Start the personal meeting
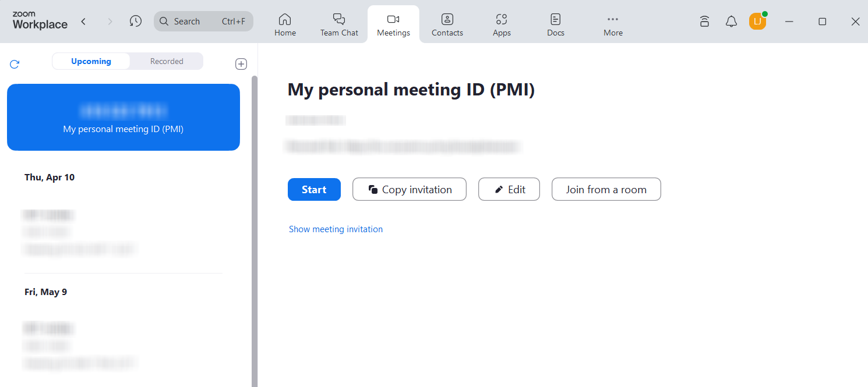868x387 pixels. 314,190
